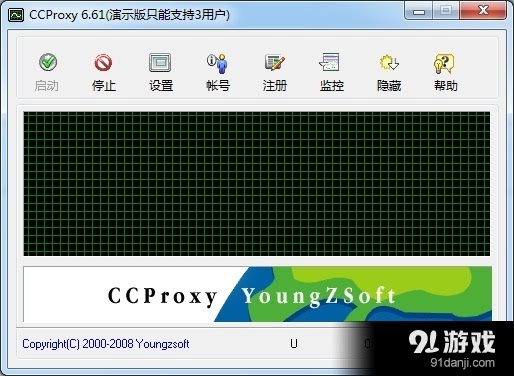Maximize the CCProxy window
The width and height of the screenshot is (514, 376).
pos(446,11)
